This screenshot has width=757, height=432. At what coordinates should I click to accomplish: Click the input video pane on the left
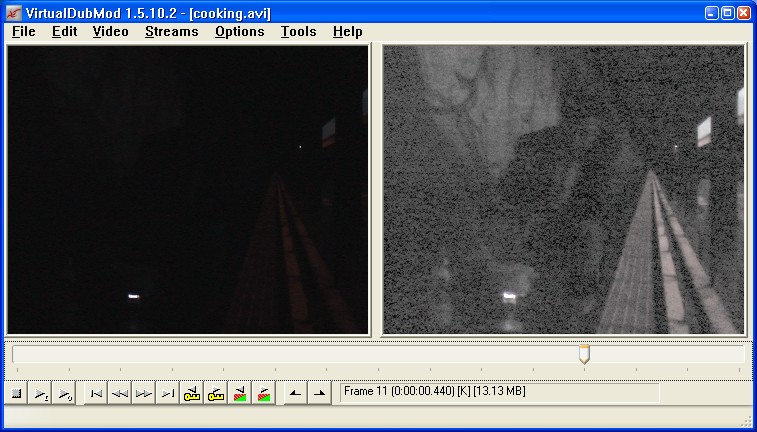pos(187,189)
